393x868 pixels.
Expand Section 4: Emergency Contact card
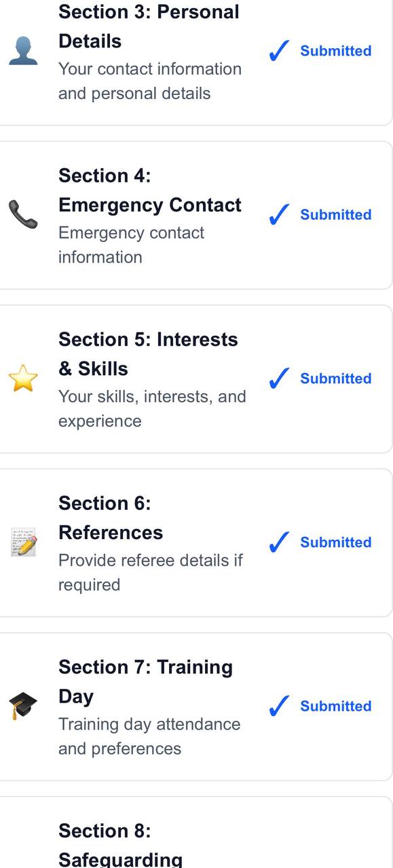150,190
